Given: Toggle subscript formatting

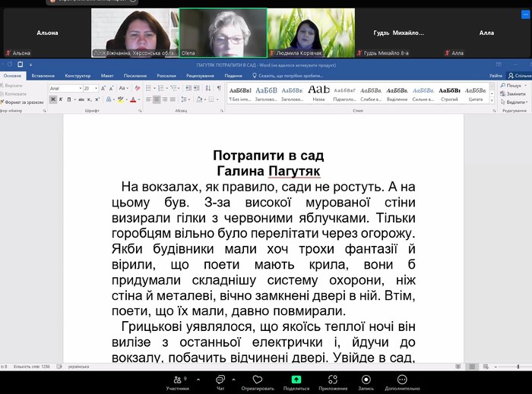Looking at the screenshot, I should (x=89, y=99).
